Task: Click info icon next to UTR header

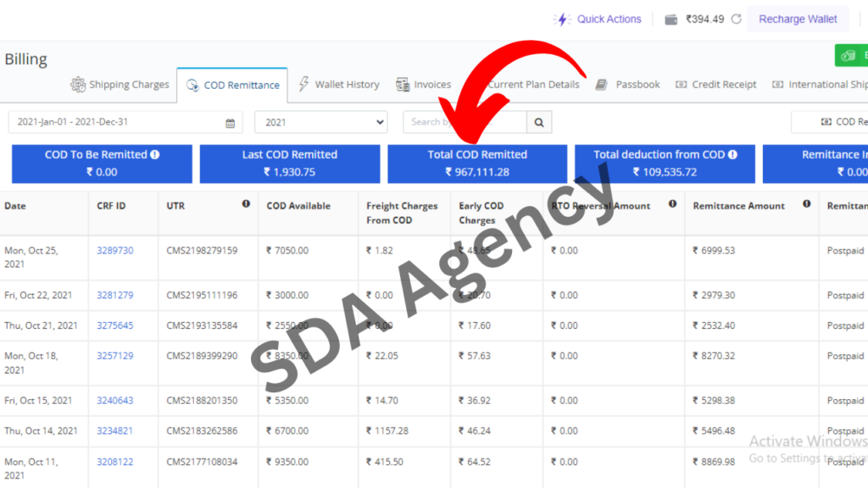Action: [246, 204]
